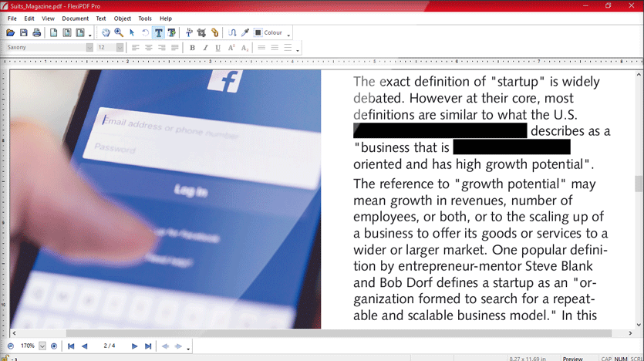This screenshot has height=361, width=644.
Task: Select the Text Plus tool icon
Action: point(172,33)
